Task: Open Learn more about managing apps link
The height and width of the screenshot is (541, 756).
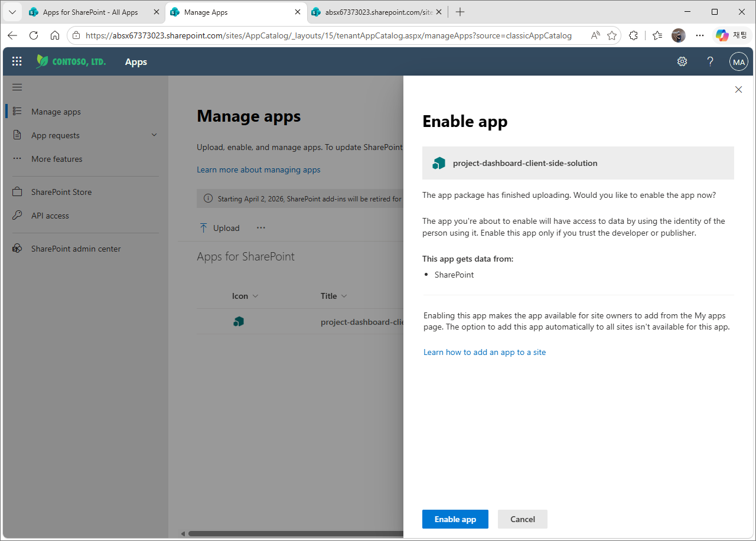Action: tap(259, 170)
